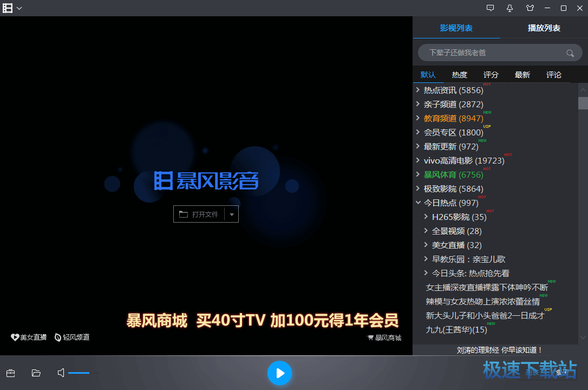Screen dimensions: 588x390
Task: Click the list scrollbar up arrow
Action: [x=583, y=90]
